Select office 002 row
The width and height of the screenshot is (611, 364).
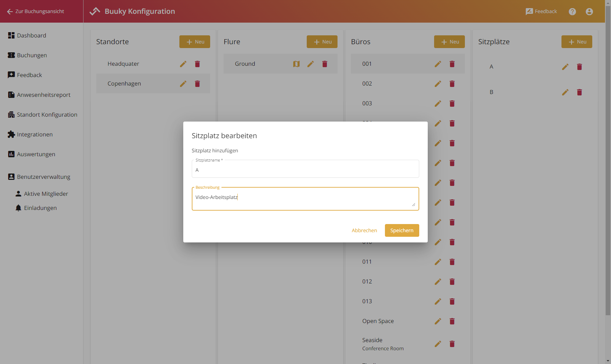[x=408, y=83]
